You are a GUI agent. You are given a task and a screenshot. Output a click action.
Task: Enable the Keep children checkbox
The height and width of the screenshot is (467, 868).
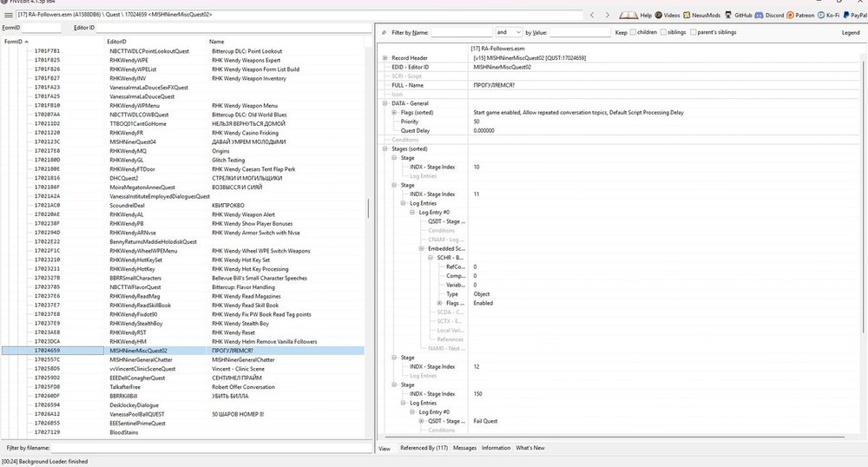pyautogui.click(x=633, y=32)
